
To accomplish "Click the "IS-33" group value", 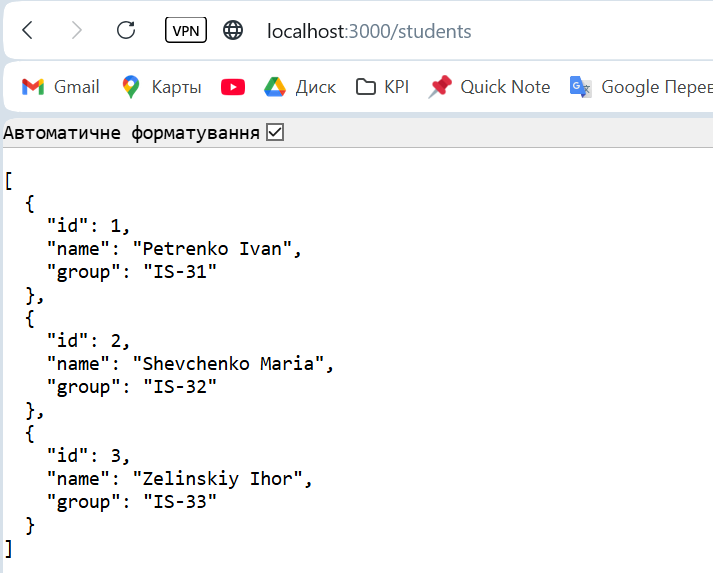I will click(180, 502).
